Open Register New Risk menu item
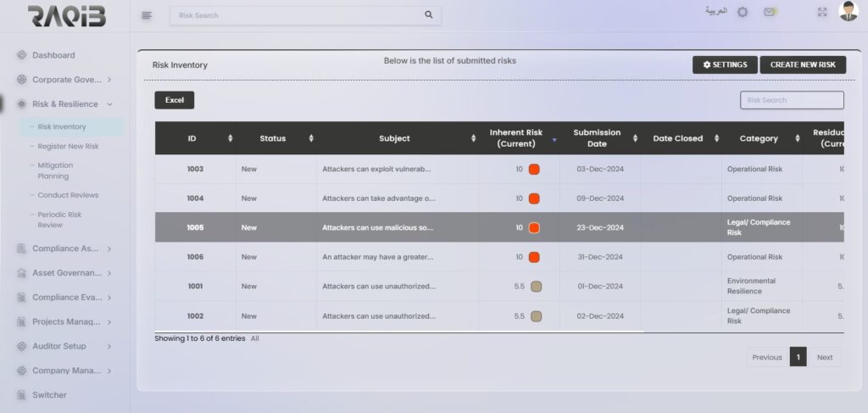868x413 pixels. [x=68, y=147]
